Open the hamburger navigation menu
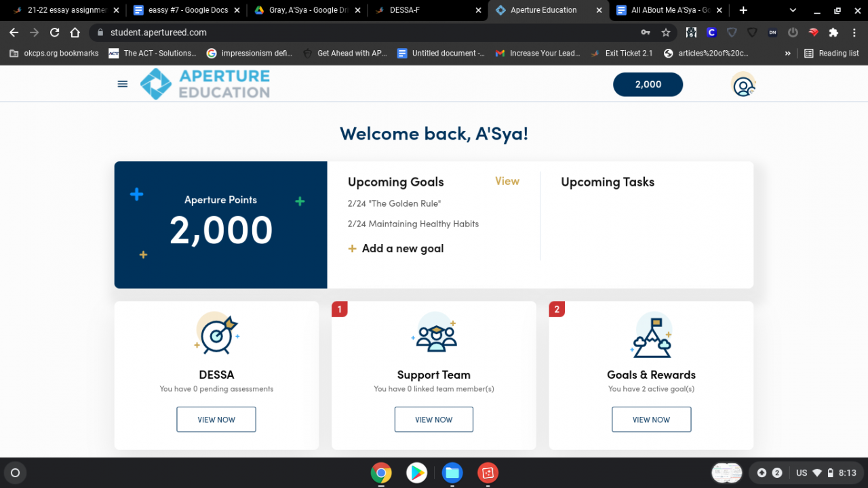 [x=123, y=84]
